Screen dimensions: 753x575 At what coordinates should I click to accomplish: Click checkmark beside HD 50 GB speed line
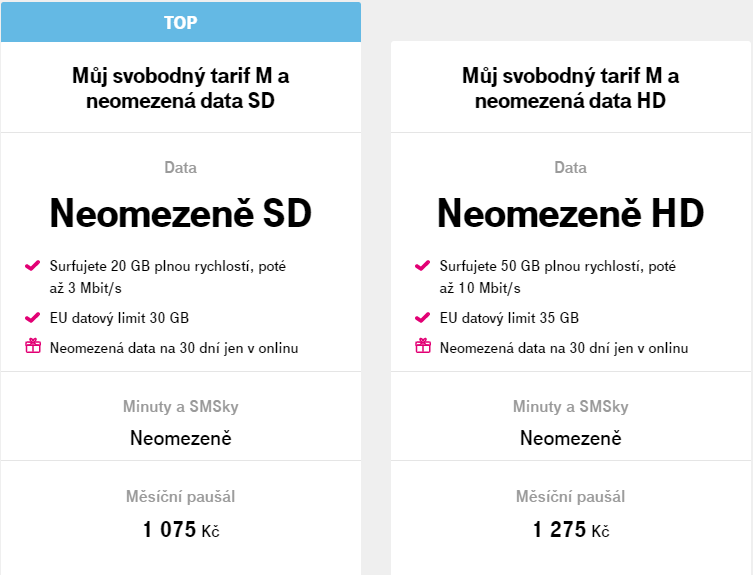point(422,267)
